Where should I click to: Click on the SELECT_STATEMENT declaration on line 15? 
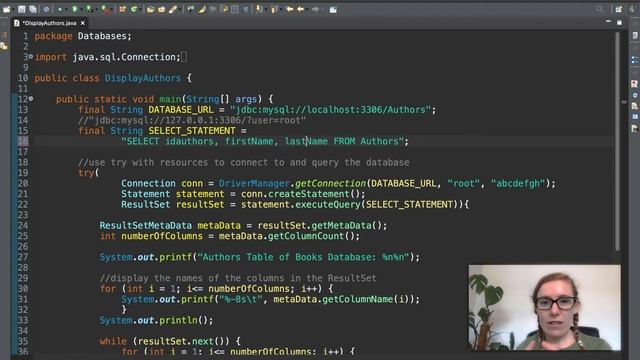pos(191,131)
